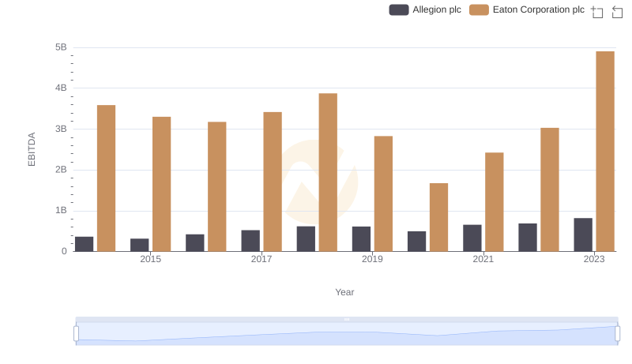The height and width of the screenshot is (364, 632).
Task: Click the 2B y-axis label
Action: tap(61, 170)
